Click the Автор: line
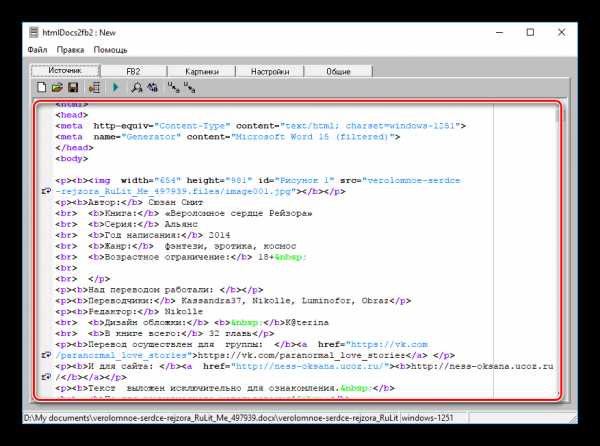This screenshot has height=446, width=600. pos(129,202)
